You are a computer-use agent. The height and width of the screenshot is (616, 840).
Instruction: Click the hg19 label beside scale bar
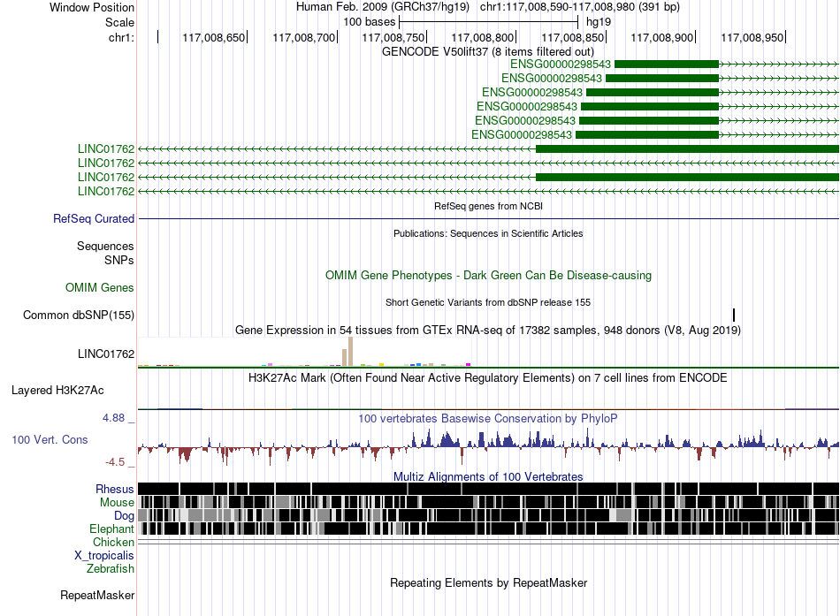[599, 22]
